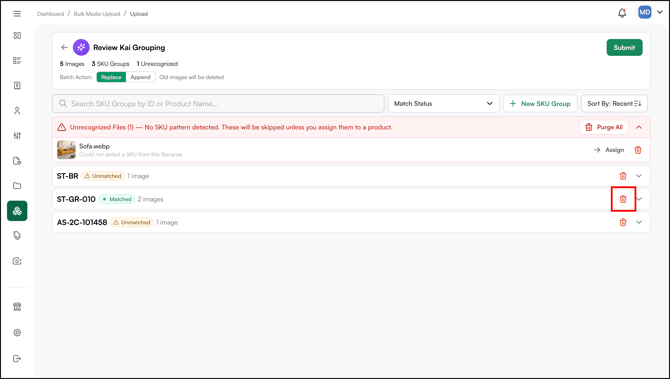
Task: Delete Sofa.webp with trash icon
Action: pyautogui.click(x=638, y=150)
